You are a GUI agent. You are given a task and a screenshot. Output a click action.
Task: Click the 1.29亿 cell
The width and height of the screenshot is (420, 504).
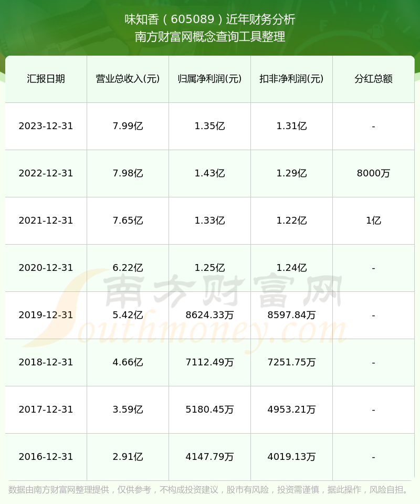pos(291,173)
